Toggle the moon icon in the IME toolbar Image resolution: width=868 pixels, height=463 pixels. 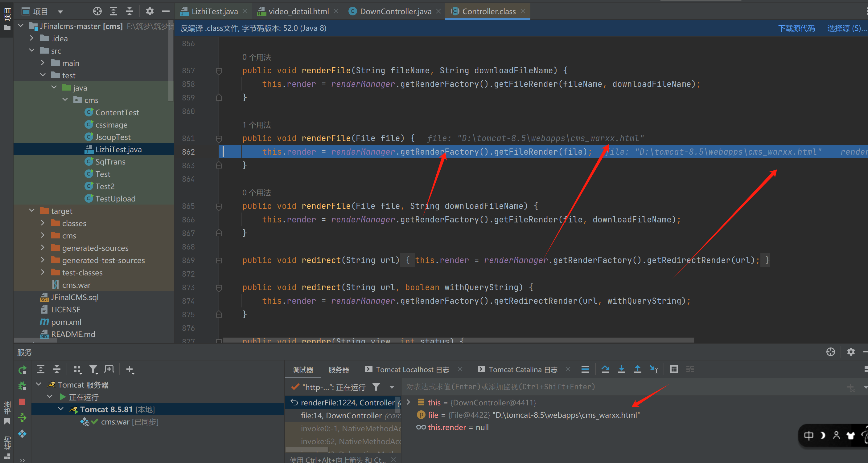click(x=822, y=435)
